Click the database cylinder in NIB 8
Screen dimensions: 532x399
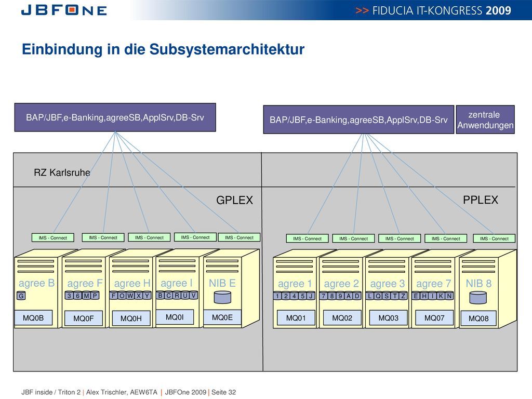point(478,298)
